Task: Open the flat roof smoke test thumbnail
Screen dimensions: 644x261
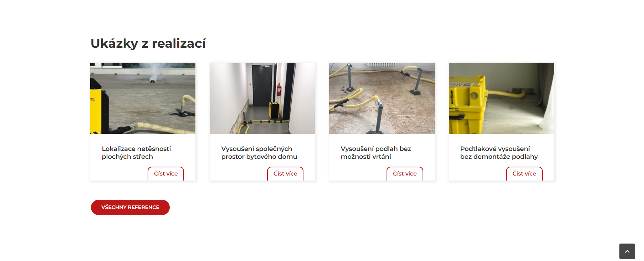Action: (143, 98)
